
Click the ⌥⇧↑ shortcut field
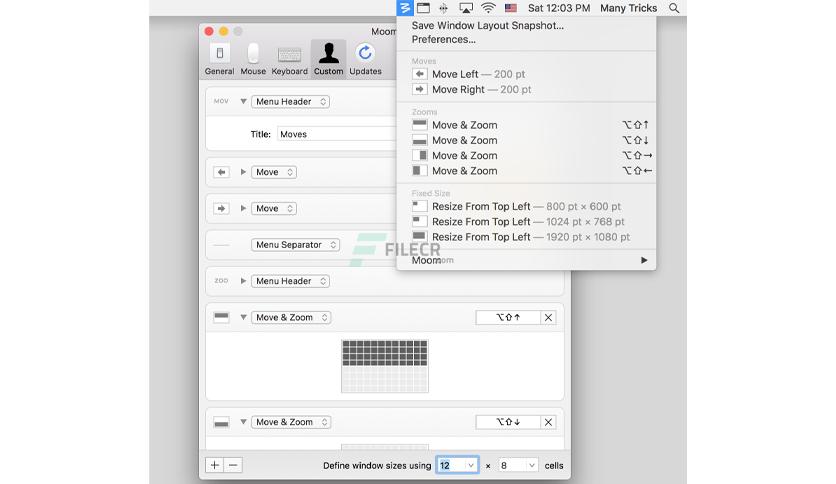click(x=508, y=317)
